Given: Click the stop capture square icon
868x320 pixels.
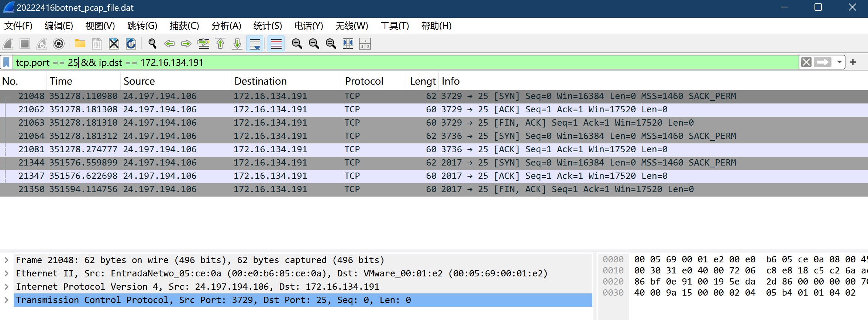Looking at the screenshot, I should click(25, 44).
